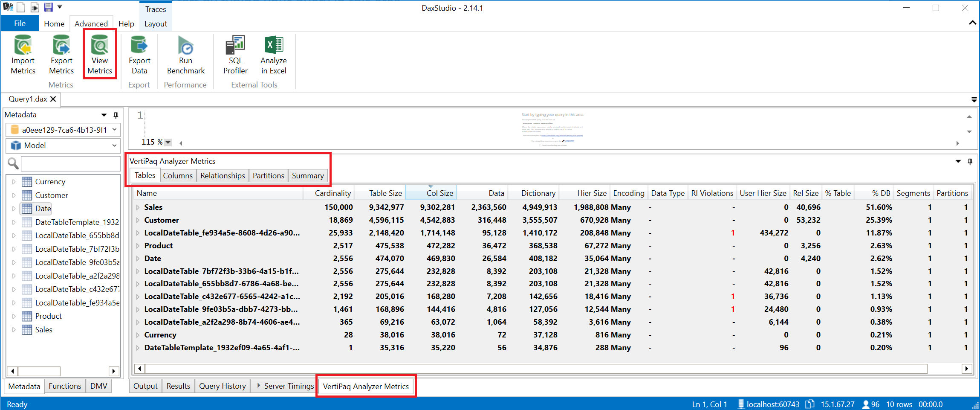Pin the Metadata panel
Screen dimensions: 980x410
click(x=116, y=115)
